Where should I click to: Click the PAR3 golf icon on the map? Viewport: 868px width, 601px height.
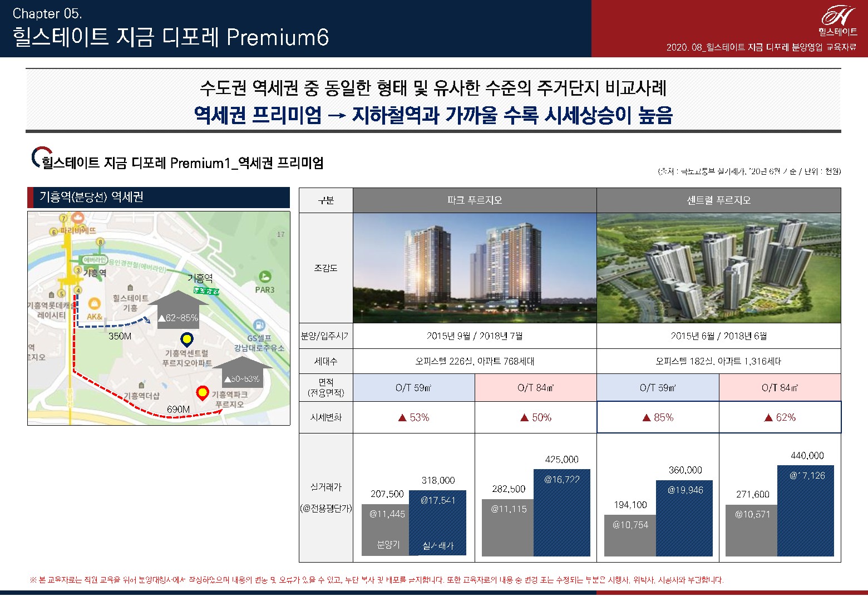point(265,277)
